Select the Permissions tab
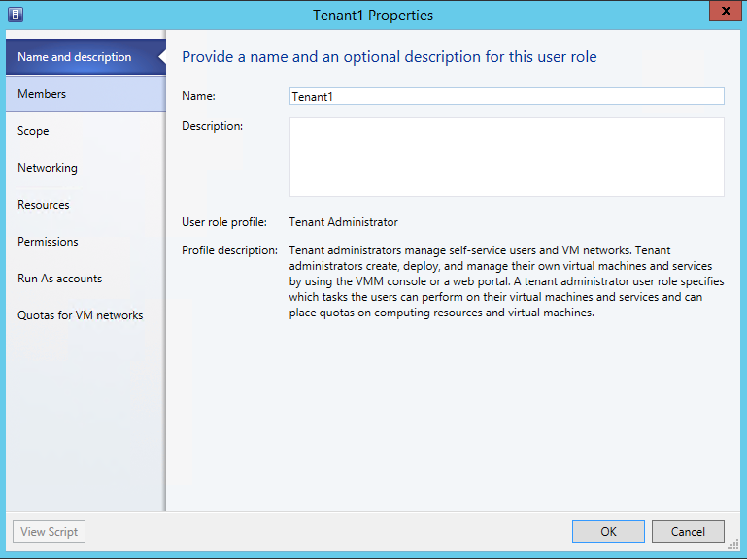 pyautogui.click(x=48, y=242)
